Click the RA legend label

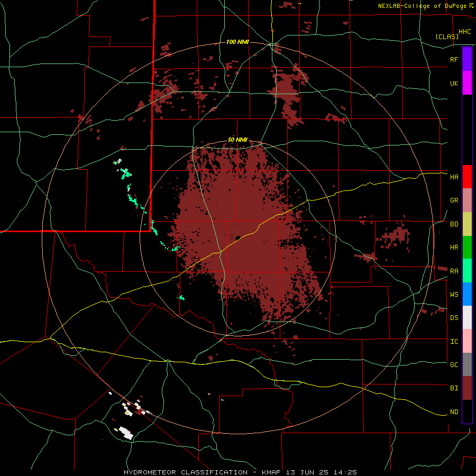tap(454, 271)
